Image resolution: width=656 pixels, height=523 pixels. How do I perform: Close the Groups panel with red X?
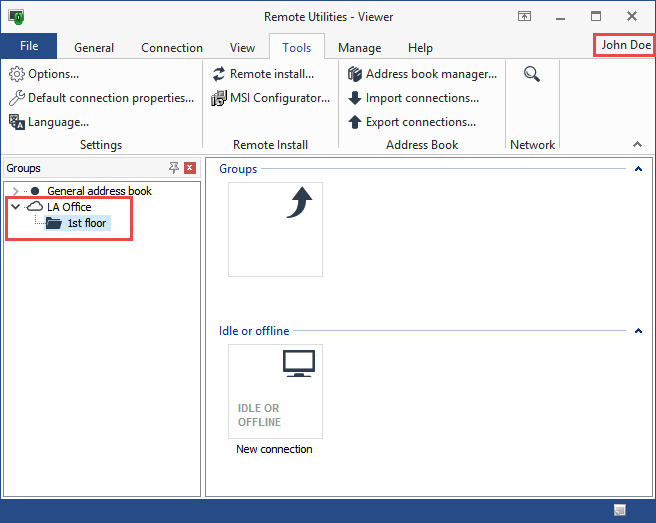190,168
